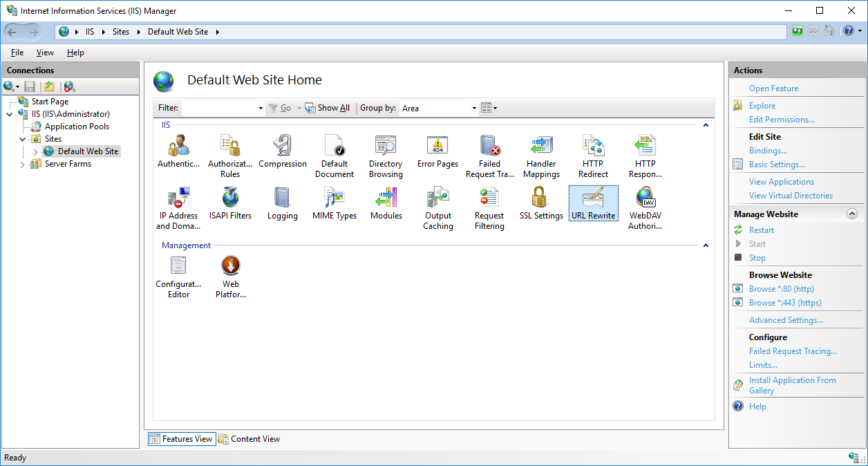This screenshot has height=466, width=868.
Task: Select Application Pools tree item
Action: [77, 127]
